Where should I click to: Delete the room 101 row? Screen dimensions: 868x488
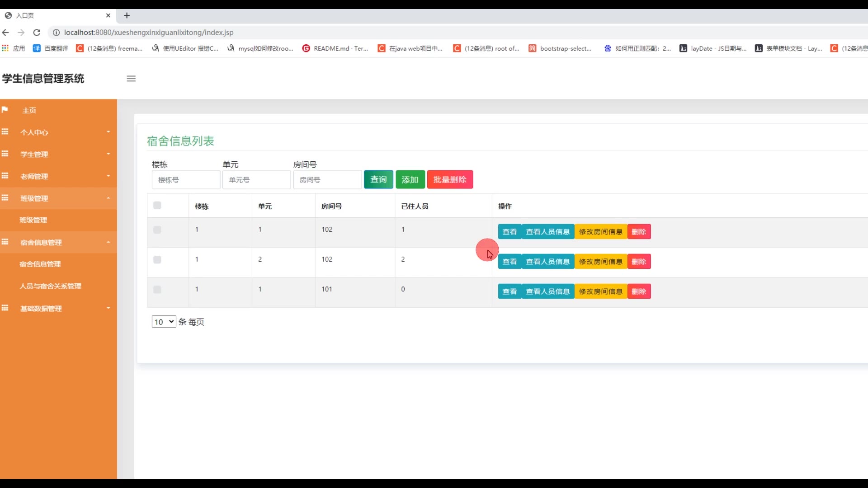[639, 291]
